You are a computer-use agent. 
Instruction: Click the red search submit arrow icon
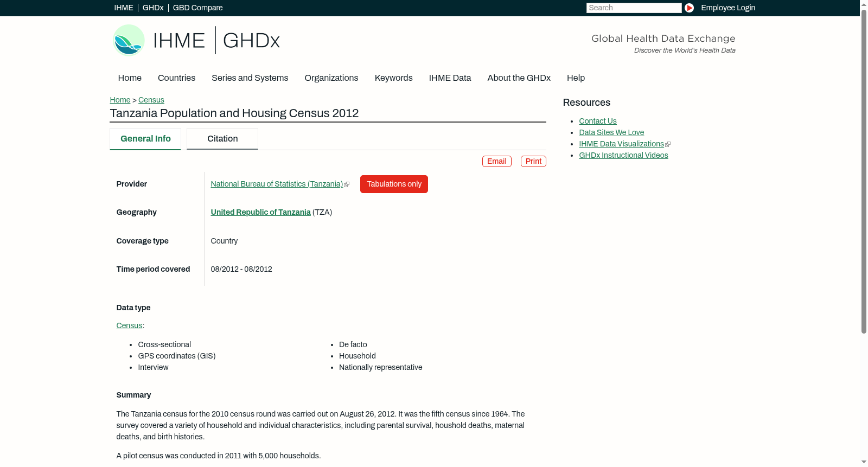pyautogui.click(x=689, y=8)
